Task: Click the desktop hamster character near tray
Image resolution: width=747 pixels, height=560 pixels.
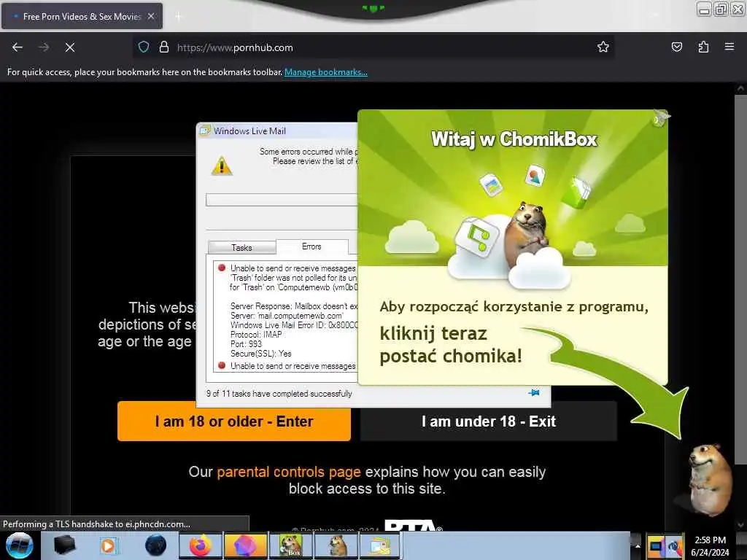Action: tap(708, 478)
